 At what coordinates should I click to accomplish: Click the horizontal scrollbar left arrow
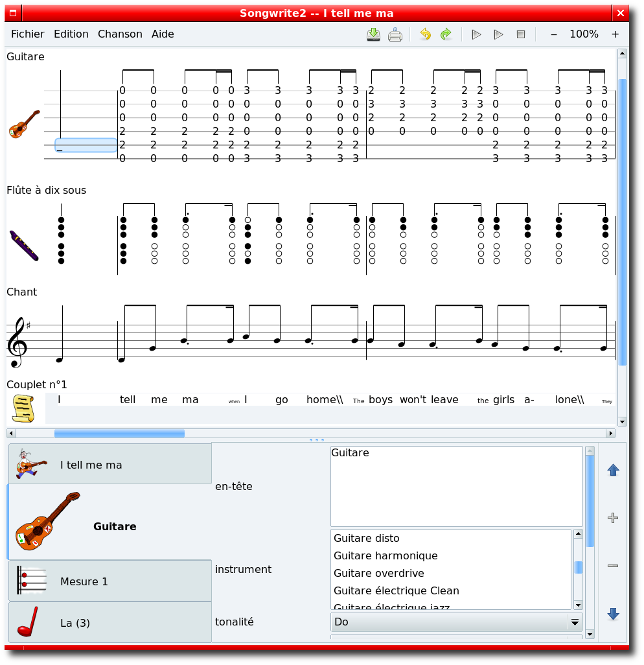coord(12,433)
